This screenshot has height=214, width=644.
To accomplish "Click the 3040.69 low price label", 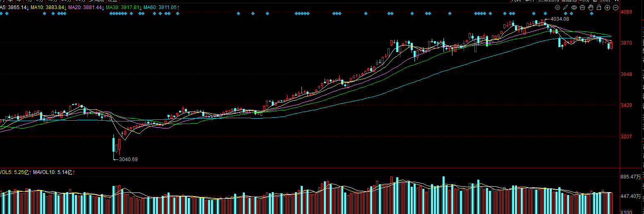I will [x=128, y=159].
